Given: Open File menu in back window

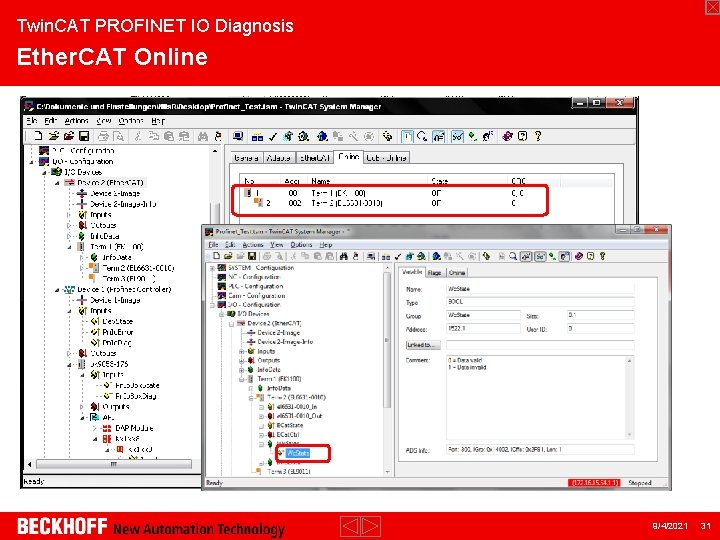Looking at the screenshot, I should [32, 121].
